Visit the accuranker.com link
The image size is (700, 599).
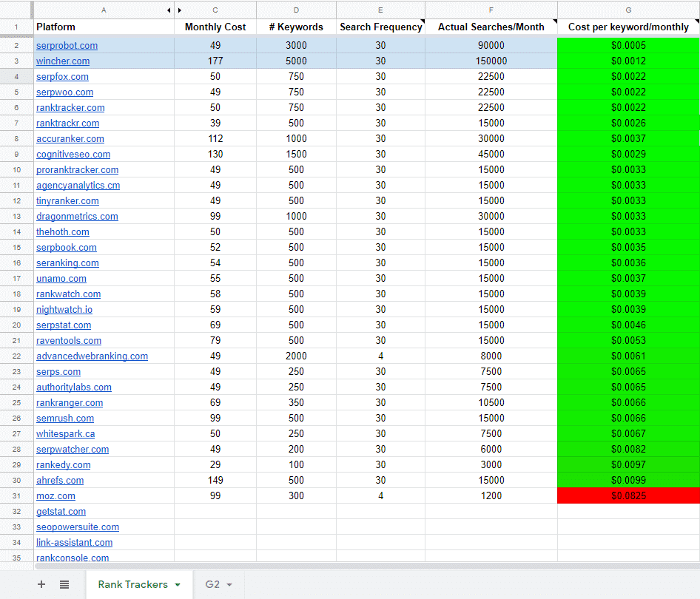[x=70, y=139]
